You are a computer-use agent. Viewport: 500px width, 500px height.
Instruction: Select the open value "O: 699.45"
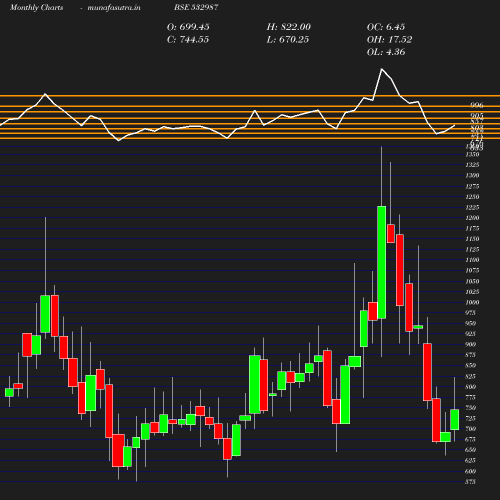(188, 27)
